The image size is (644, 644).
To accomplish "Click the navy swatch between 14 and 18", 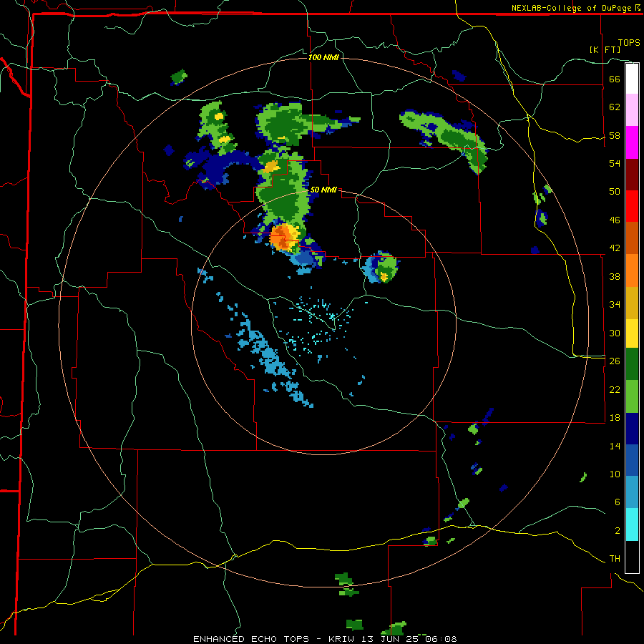I will 632,429.
